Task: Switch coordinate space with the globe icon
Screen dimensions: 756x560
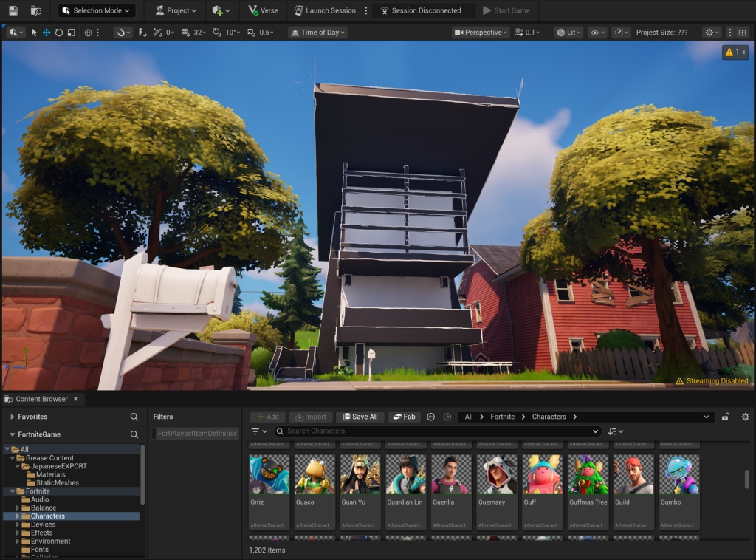Action: 89,33
